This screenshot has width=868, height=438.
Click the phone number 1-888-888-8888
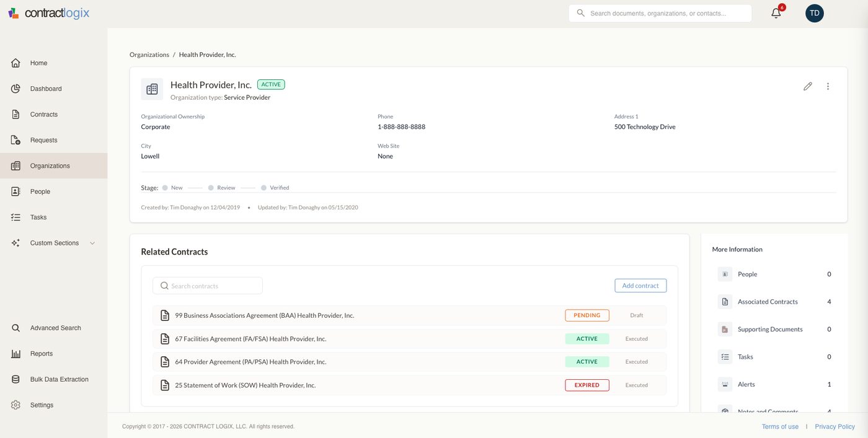(401, 127)
